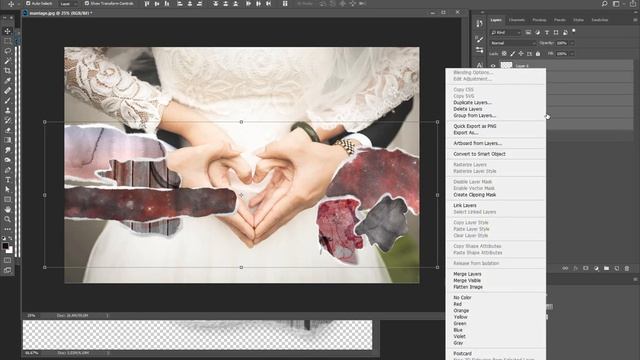Click Create a new layer icon

617,268
